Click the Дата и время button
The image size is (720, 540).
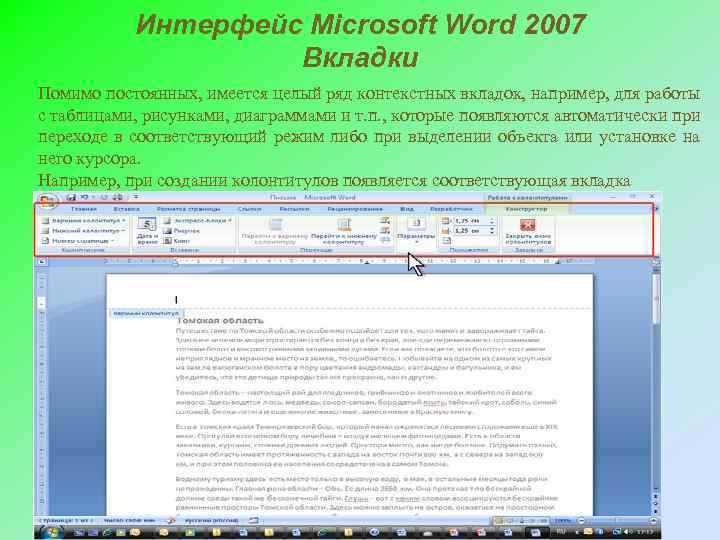pyautogui.click(x=147, y=231)
